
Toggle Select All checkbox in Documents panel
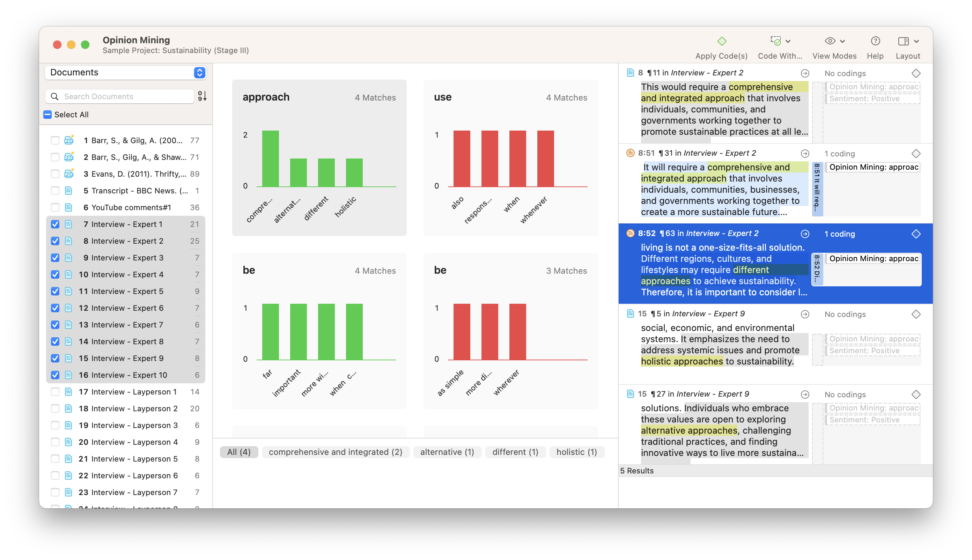pyautogui.click(x=53, y=115)
